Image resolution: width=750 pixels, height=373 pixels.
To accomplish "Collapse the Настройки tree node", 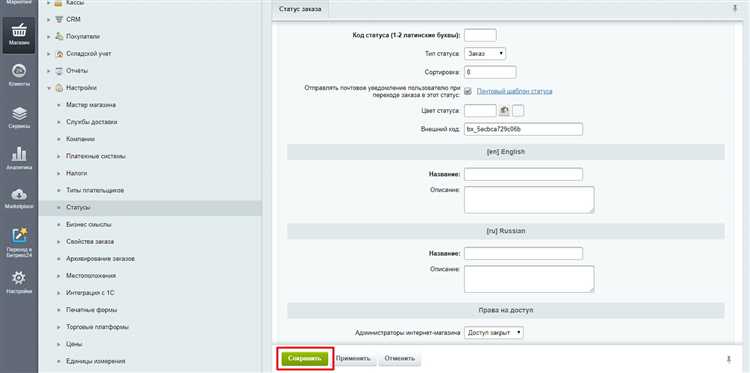I will [x=49, y=88].
